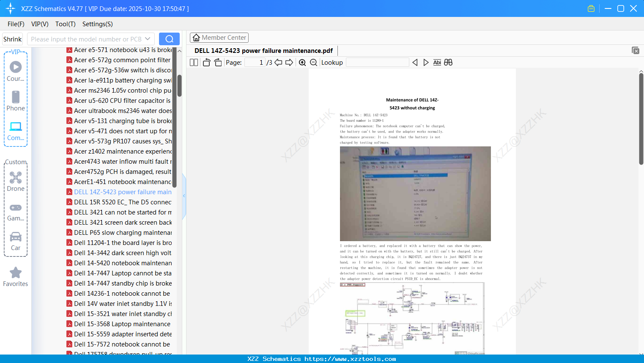The image size is (644, 363).
Task: Open Dell 11204-1 board layer file
Action: [119, 243]
